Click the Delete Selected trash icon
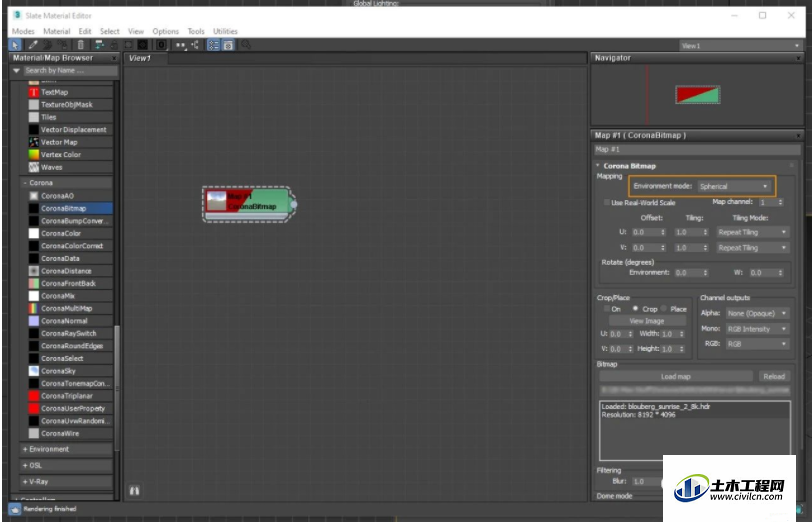Image resolution: width=812 pixels, height=522 pixels. (81, 45)
